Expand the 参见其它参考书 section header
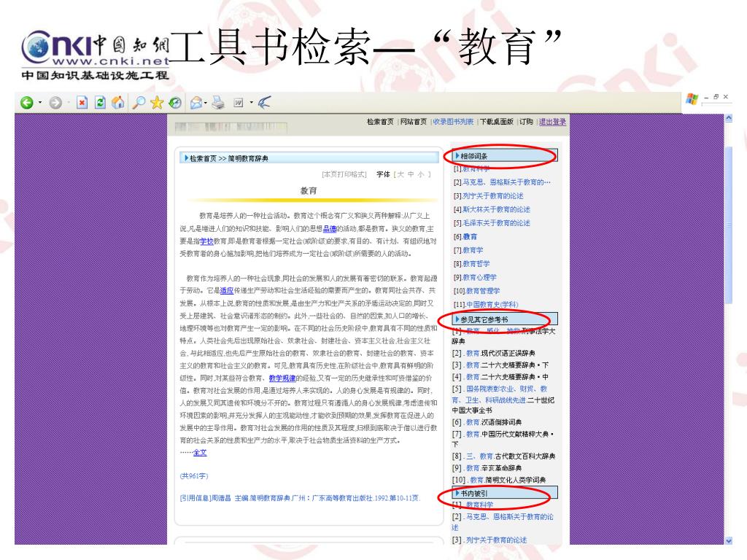The image size is (747, 560). click(505, 319)
